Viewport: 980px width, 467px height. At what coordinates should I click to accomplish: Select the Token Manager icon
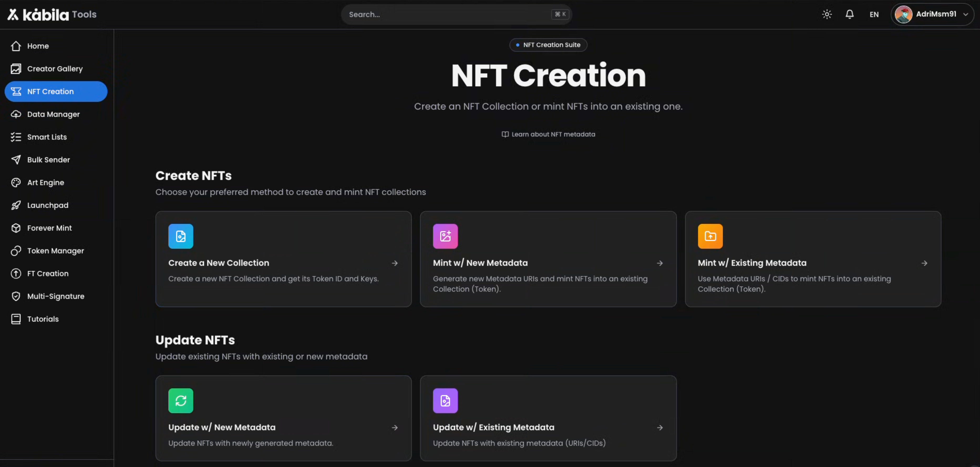pyautogui.click(x=16, y=250)
